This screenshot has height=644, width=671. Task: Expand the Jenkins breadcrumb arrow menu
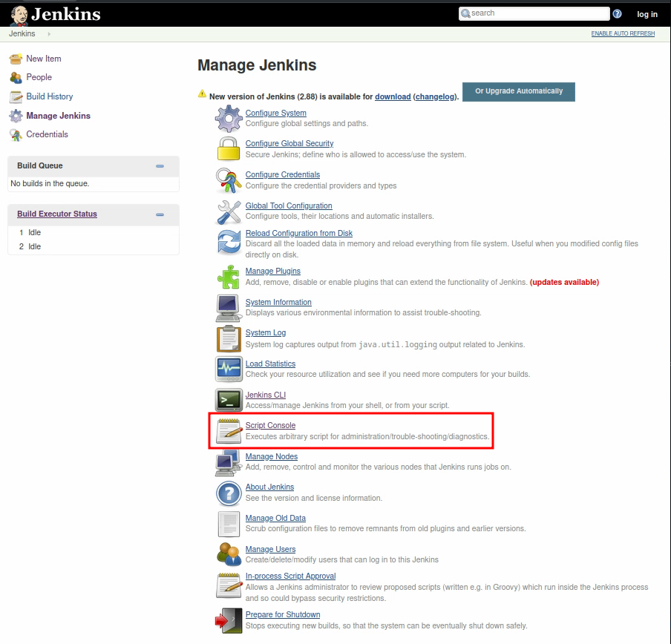(49, 34)
